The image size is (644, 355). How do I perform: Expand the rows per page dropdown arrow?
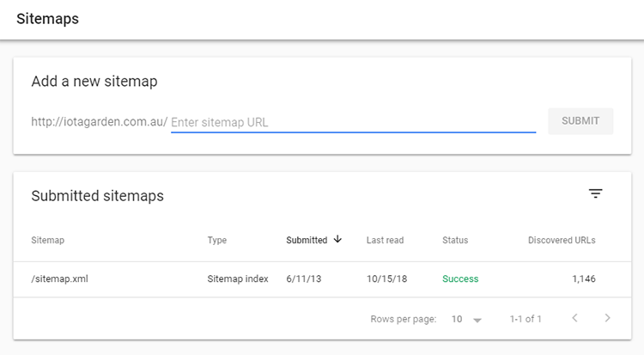coord(477,320)
